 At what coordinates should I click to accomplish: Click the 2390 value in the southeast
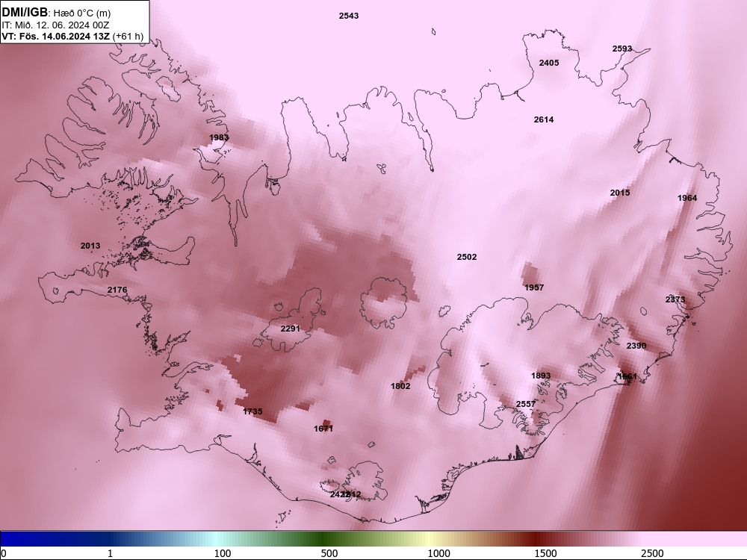tap(636, 346)
